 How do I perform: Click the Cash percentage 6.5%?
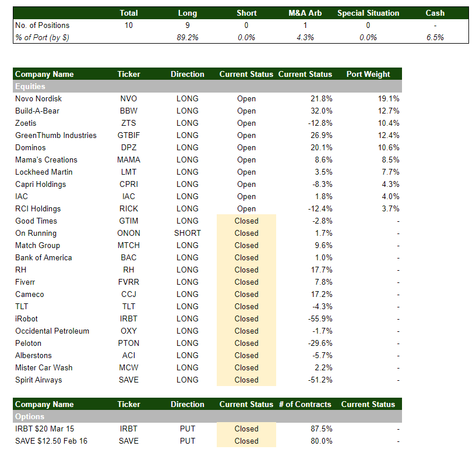click(x=435, y=37)
